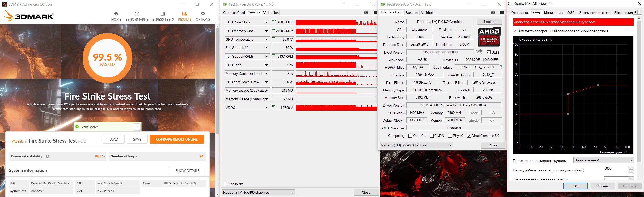Open the Memory Controller Load sensor dropdown
The image size is (644, 197).
[266, 73]
